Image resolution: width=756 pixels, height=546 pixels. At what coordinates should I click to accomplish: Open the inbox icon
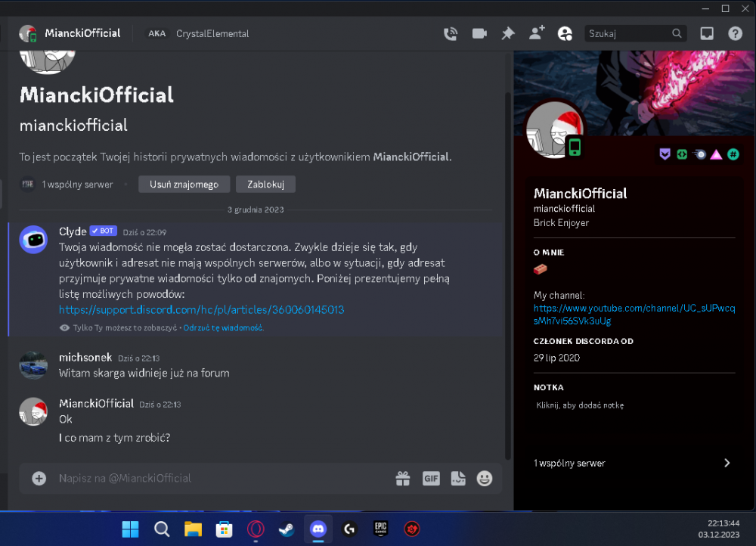coord(707,33)
